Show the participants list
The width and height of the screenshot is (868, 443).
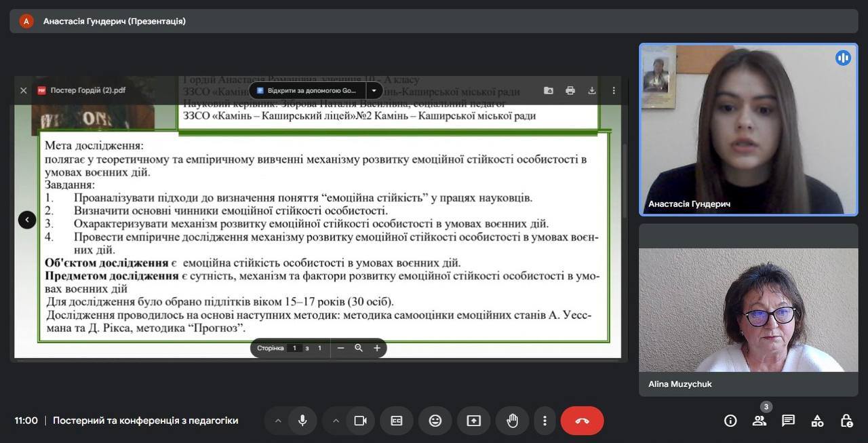pyautogui.click(x=759, y=421)
